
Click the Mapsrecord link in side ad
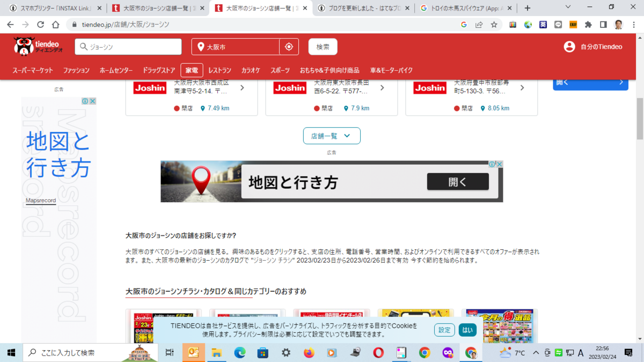click(41, 201)
